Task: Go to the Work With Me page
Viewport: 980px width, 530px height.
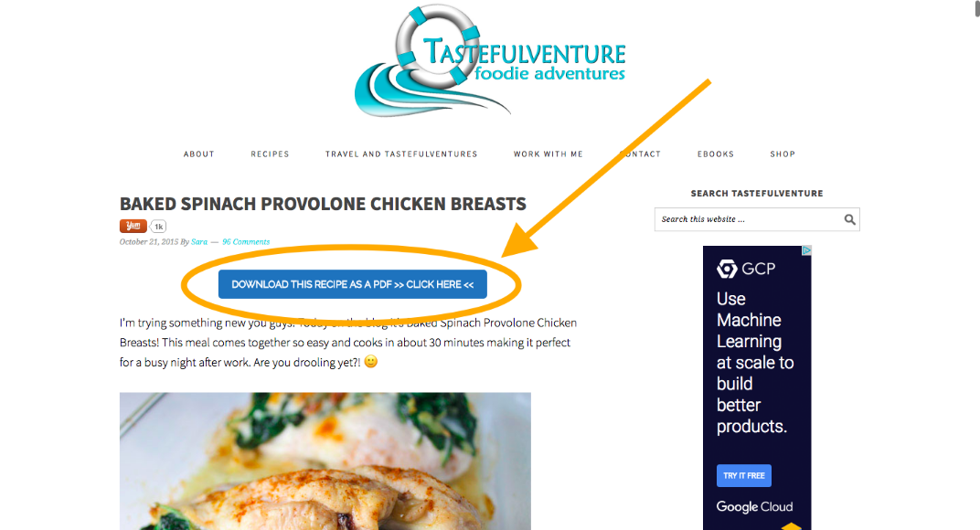Action: (x=549, y=154)
